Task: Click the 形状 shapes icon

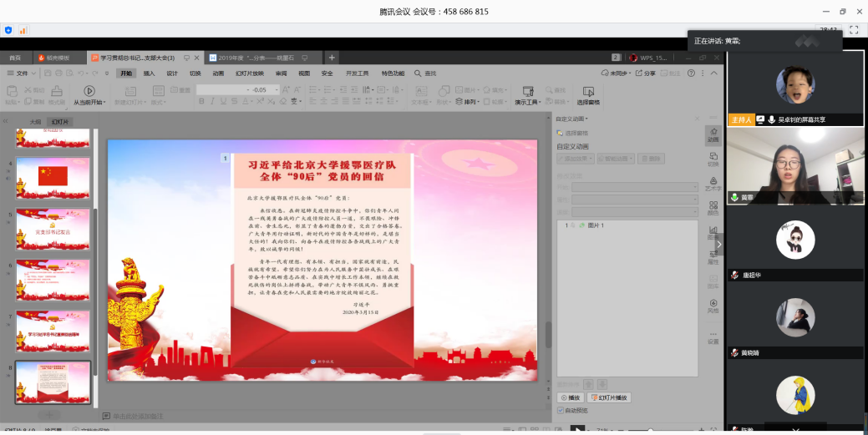Action: point(444,91)
